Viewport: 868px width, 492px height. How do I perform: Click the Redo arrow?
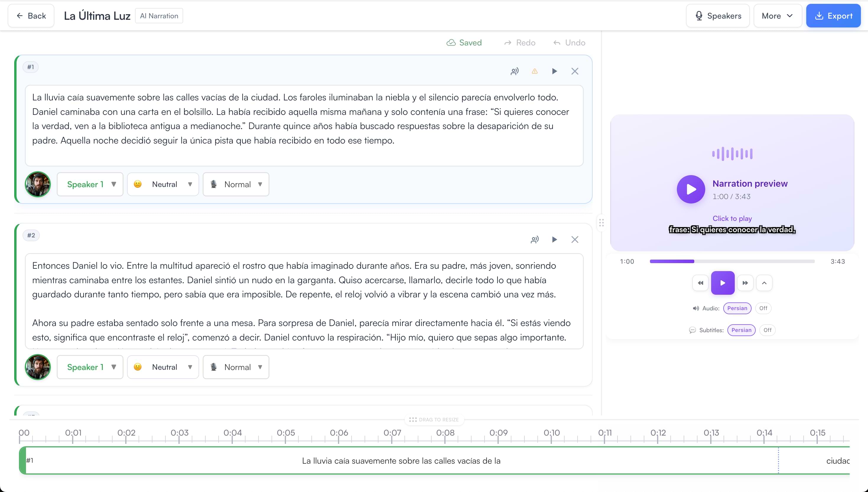pos(507,43)
